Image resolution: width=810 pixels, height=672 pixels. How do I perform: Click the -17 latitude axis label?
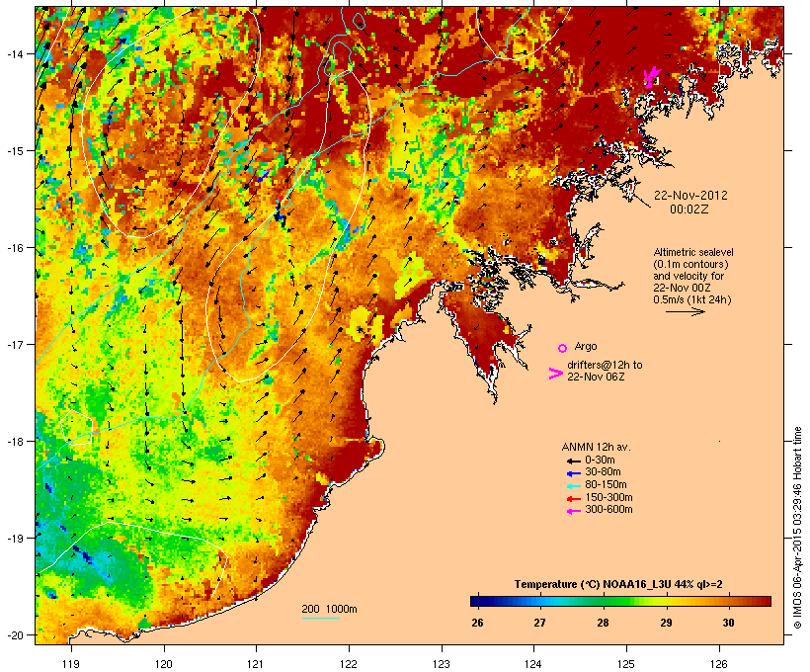click(x=14, y=344)
